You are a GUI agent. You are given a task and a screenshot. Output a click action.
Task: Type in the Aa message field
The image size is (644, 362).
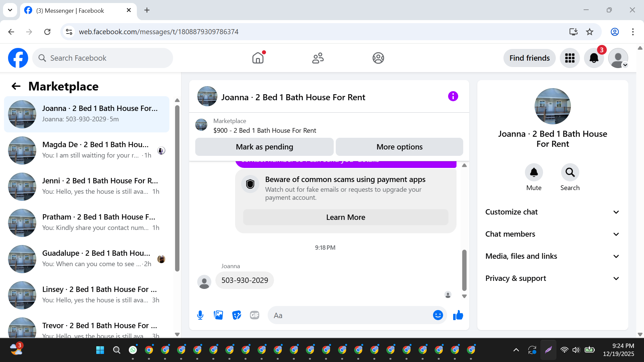pyautogui.click(x=349, y=315)
